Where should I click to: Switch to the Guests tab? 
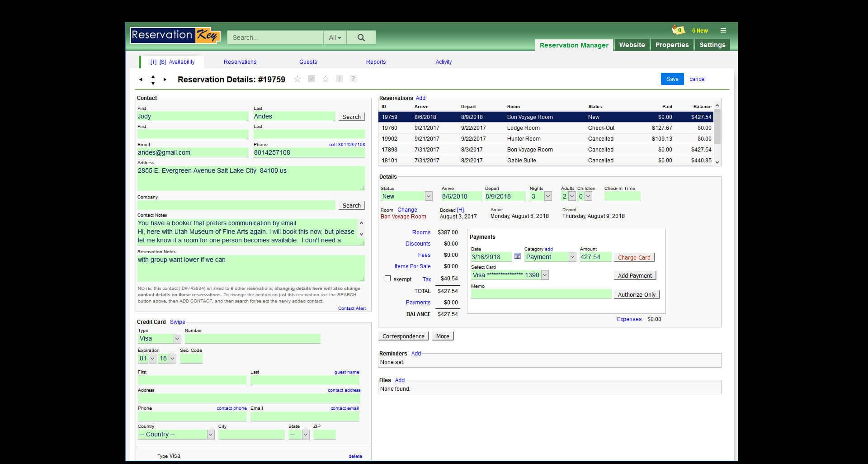click(308, 62)
